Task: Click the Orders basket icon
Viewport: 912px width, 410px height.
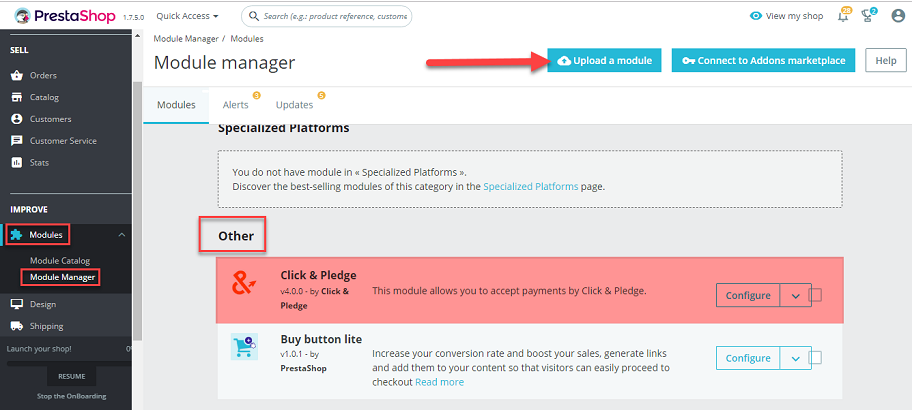Action: (x=17, y=76)
